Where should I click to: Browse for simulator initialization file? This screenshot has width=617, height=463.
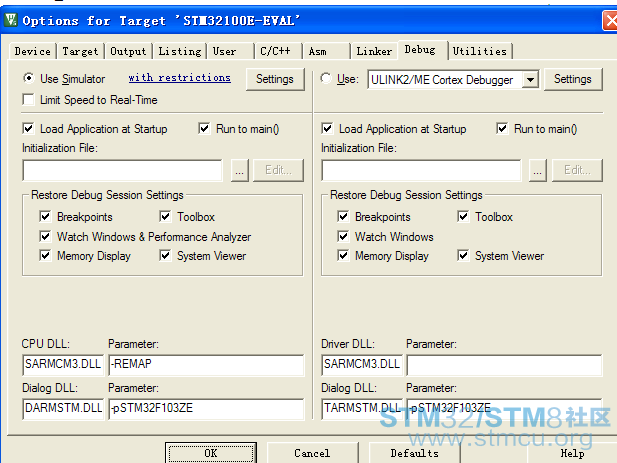coord(240,170)
